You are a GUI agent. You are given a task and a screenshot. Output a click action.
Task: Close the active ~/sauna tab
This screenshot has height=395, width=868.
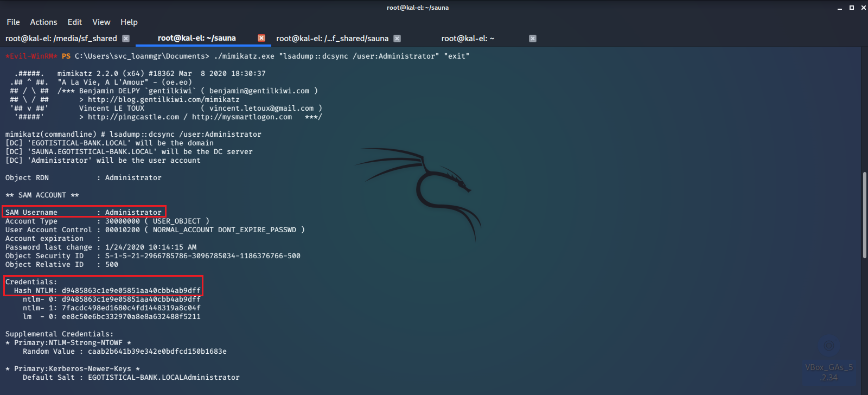coord(261,38)
